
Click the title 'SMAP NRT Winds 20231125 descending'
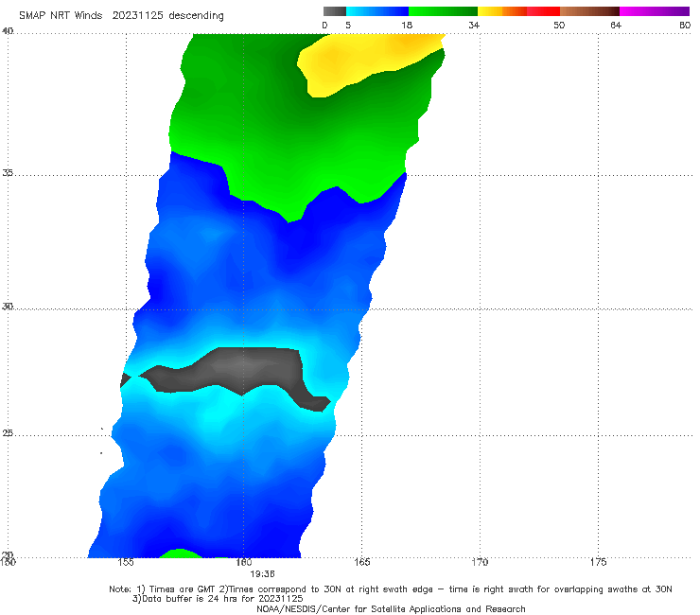[x=121, y=15]
